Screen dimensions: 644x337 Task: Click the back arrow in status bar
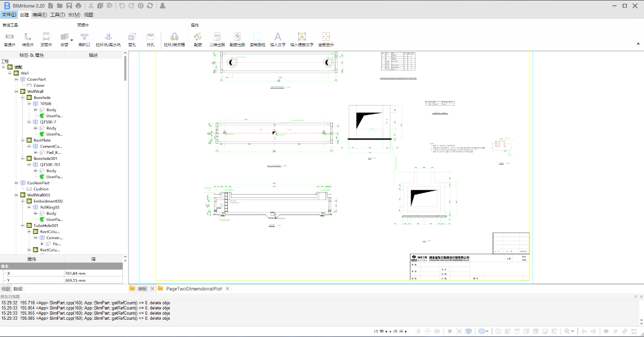(x=584, y=331)
